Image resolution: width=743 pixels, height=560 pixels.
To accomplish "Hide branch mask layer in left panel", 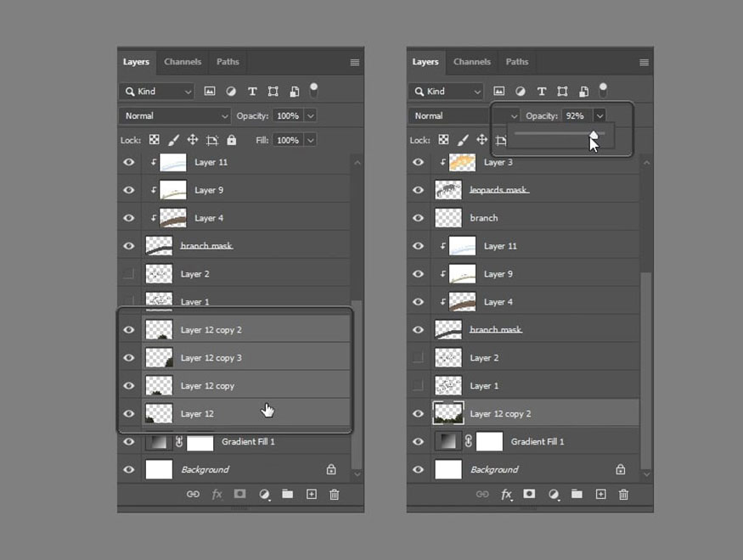I will pyautogui.click(x=128, y=246).
